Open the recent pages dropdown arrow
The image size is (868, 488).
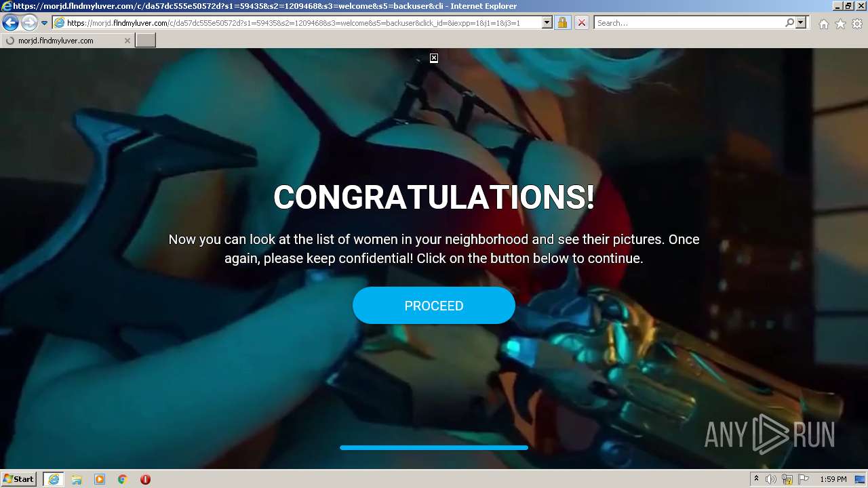[44, 23]
